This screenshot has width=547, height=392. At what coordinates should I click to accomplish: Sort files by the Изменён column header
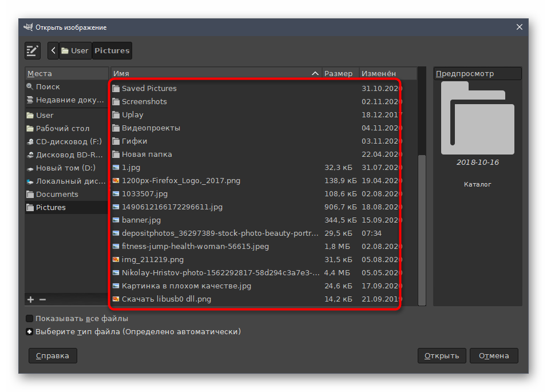point(388,74)
